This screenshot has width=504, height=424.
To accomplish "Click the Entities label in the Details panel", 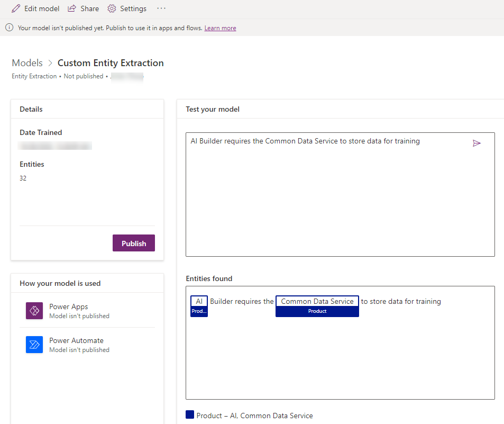I will [32, 164].
